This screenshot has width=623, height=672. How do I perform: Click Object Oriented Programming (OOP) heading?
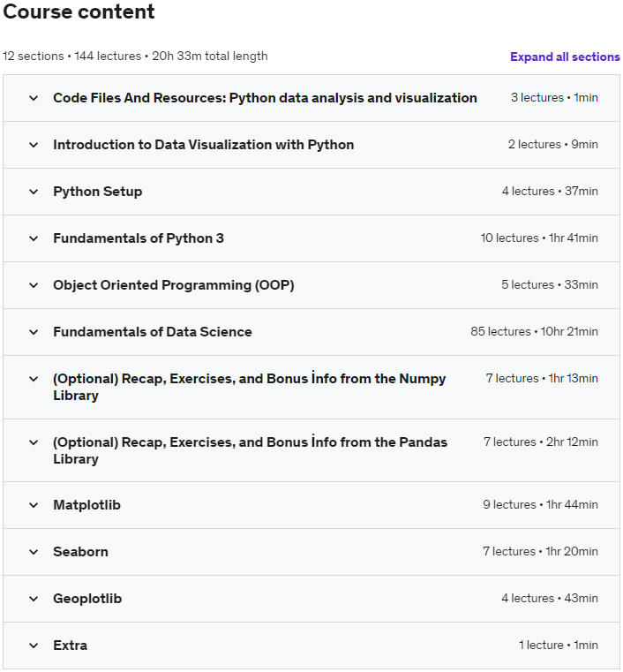[x=173, y=285]
